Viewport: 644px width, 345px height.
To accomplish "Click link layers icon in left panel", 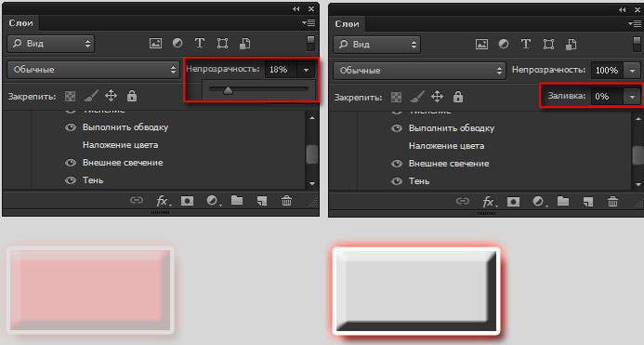I will pyautogui.click(x=137, y=201).
